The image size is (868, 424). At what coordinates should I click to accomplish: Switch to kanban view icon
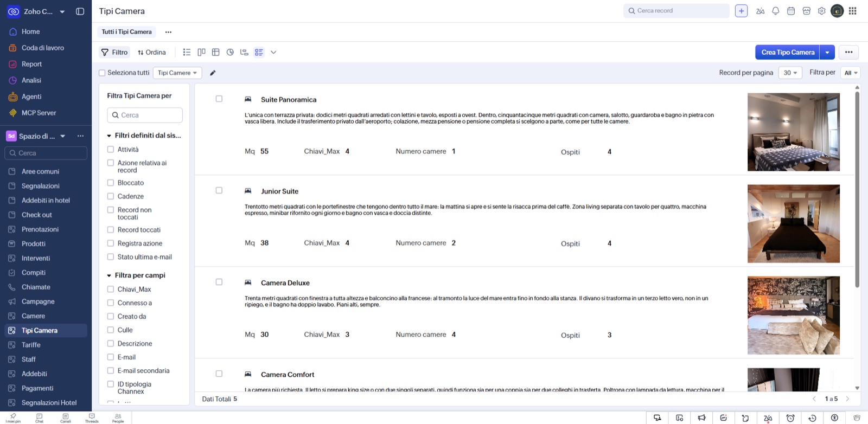tap(201, 52)
